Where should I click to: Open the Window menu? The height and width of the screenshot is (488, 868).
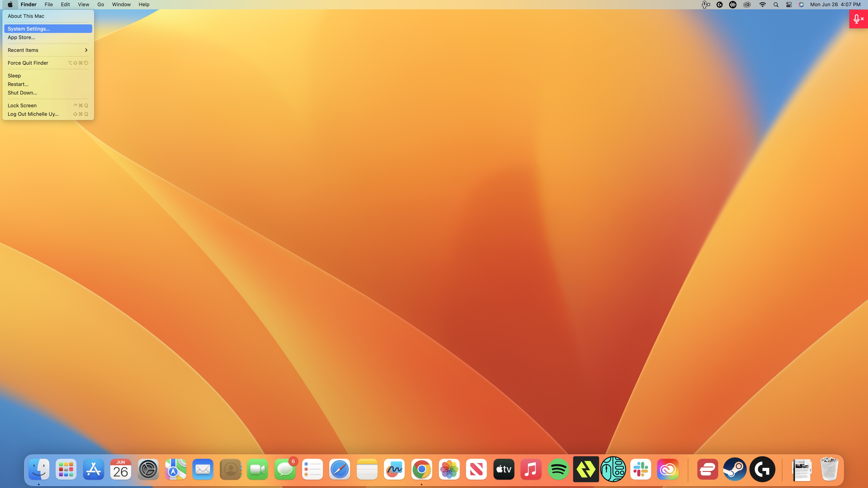point(121,4)
